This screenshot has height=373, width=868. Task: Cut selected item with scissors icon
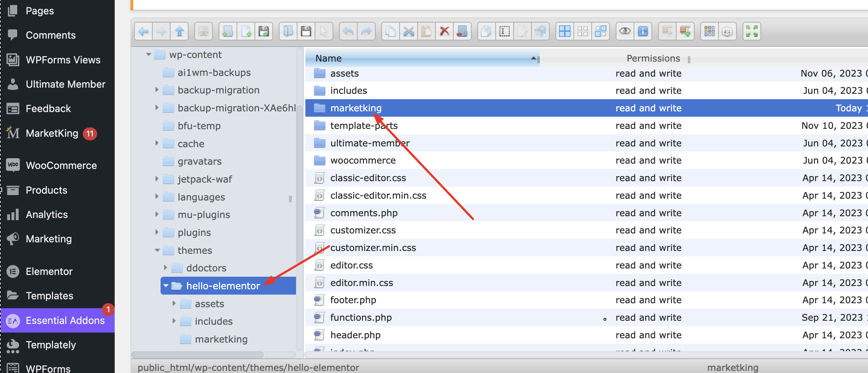coord(409,32)
